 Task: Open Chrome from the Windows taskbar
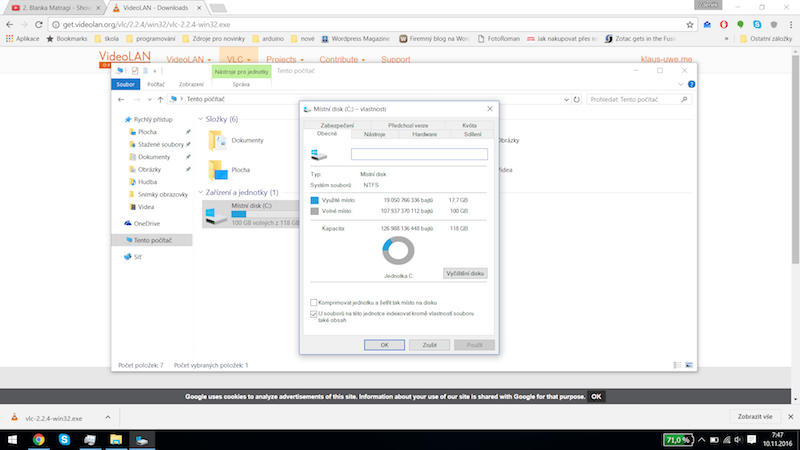point(38,439)
